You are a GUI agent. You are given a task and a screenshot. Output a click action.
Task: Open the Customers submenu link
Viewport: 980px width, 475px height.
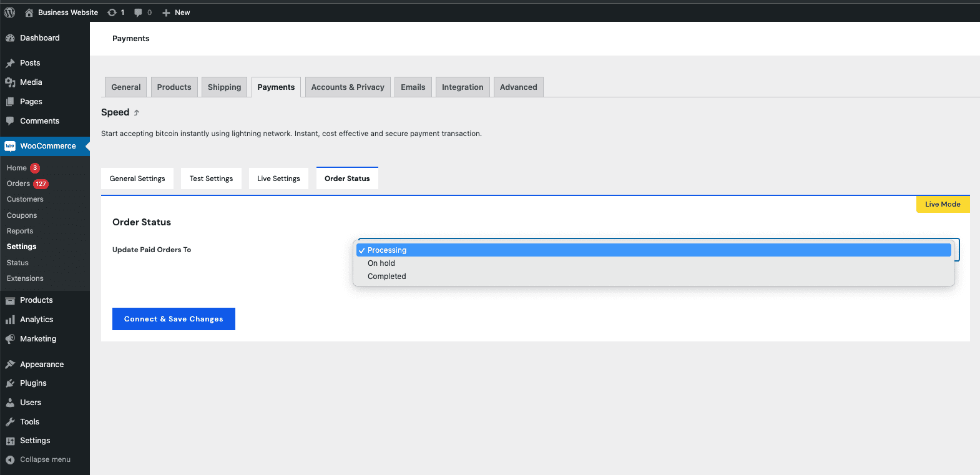(x=25, y=199)
